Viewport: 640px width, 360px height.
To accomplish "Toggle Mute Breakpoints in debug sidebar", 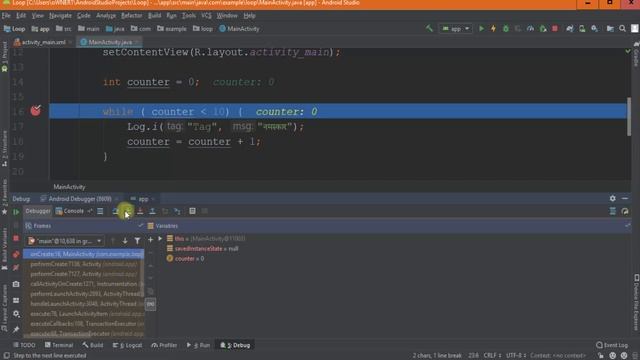I will click(x=16, y=268).
